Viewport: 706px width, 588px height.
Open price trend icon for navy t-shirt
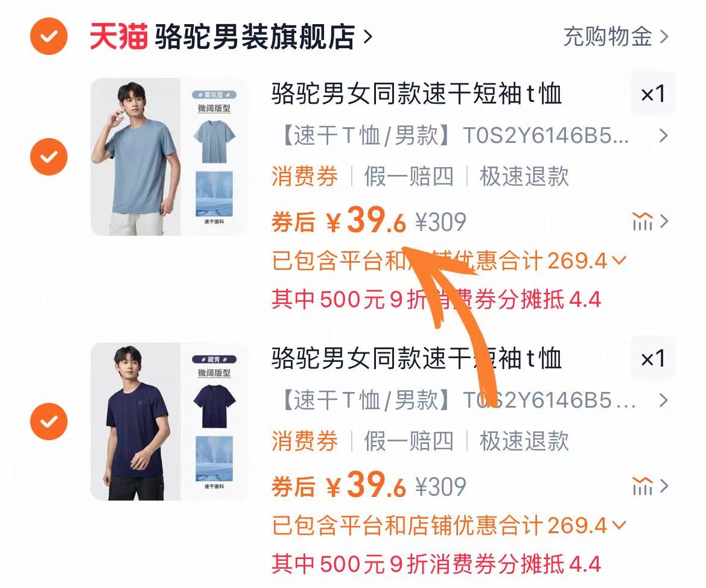(643, 486)
